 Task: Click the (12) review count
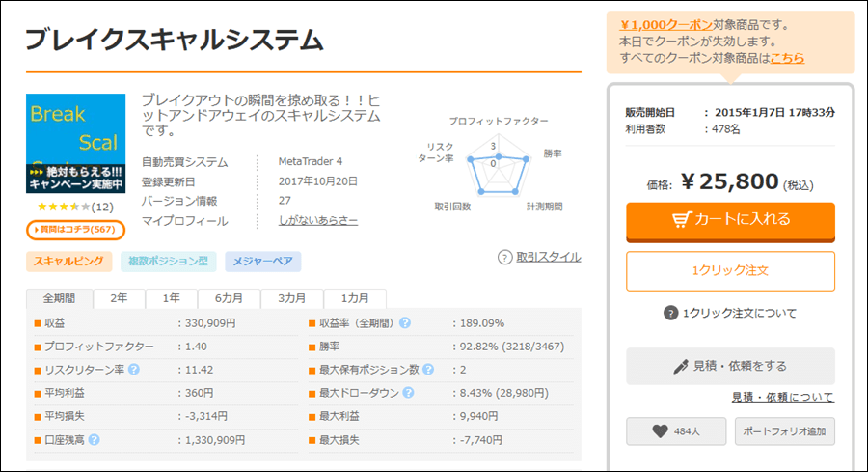(102, 208)
